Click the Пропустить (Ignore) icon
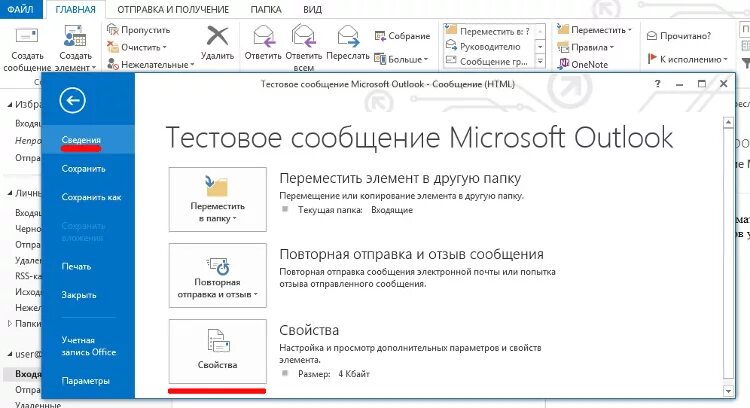Screen dimensions: 750x408 point(112,30)
